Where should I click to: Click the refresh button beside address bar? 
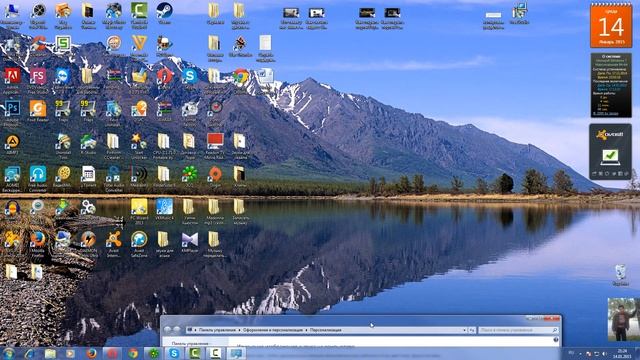click(x=472, y=330)
